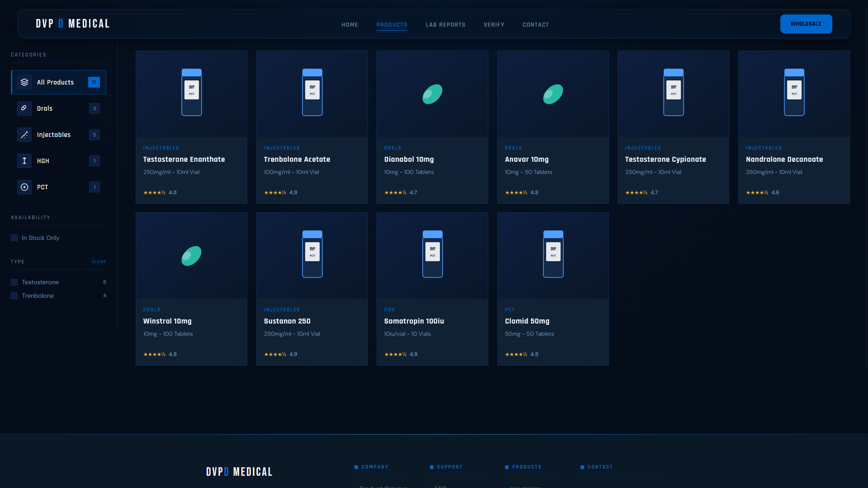
Task: Click the DVP D Medical header logo
Action: [73, 24]
